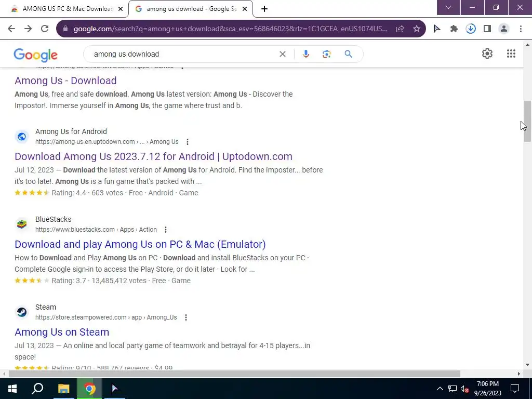The image size is (532, 399).
Task: Open Chrome extensions puzzle icon
Action: click(x=454, y=29)
